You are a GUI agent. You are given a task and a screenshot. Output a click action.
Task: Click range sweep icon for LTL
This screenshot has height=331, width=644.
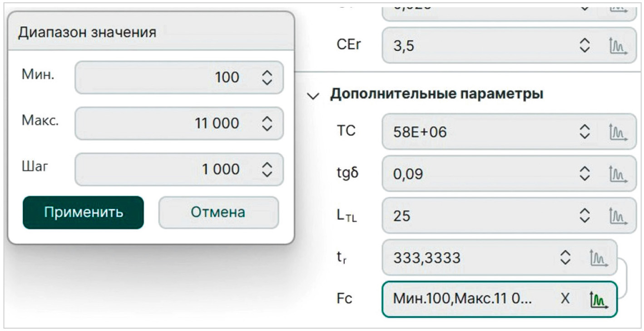(x=618, y=216)
